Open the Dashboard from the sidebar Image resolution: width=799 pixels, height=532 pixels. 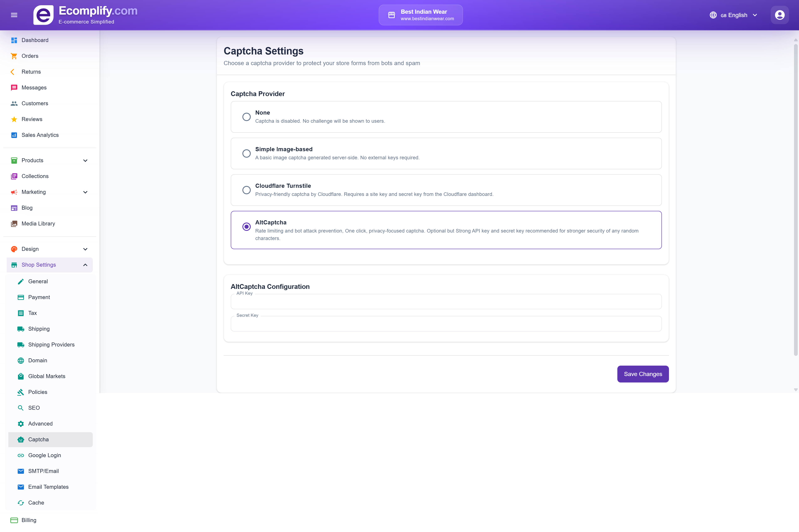35,40
